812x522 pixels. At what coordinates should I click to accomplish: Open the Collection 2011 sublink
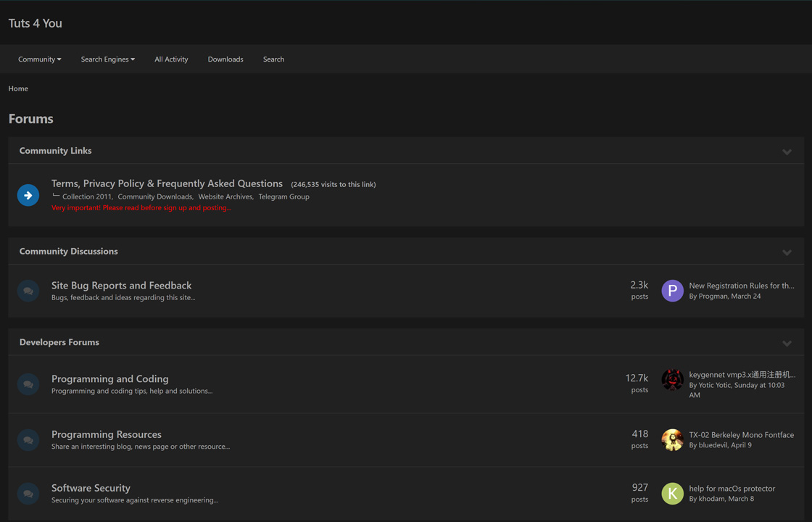[88, 196]
